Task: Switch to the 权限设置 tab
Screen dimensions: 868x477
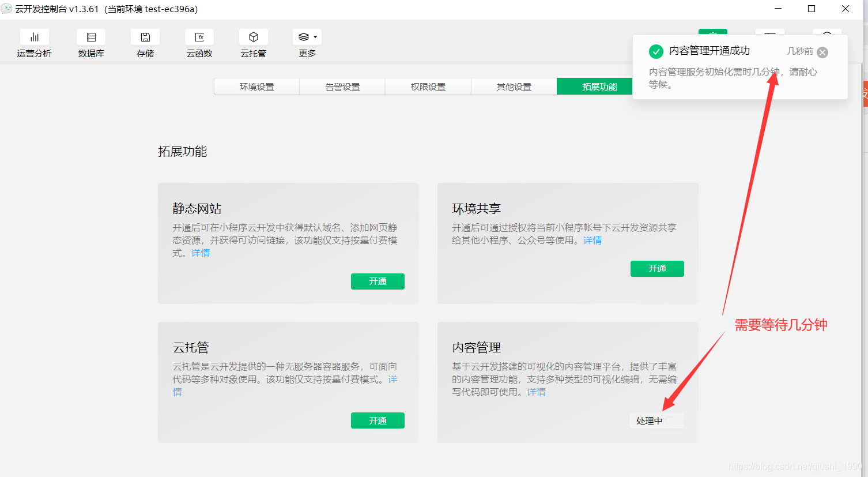Action: [428, 87]
